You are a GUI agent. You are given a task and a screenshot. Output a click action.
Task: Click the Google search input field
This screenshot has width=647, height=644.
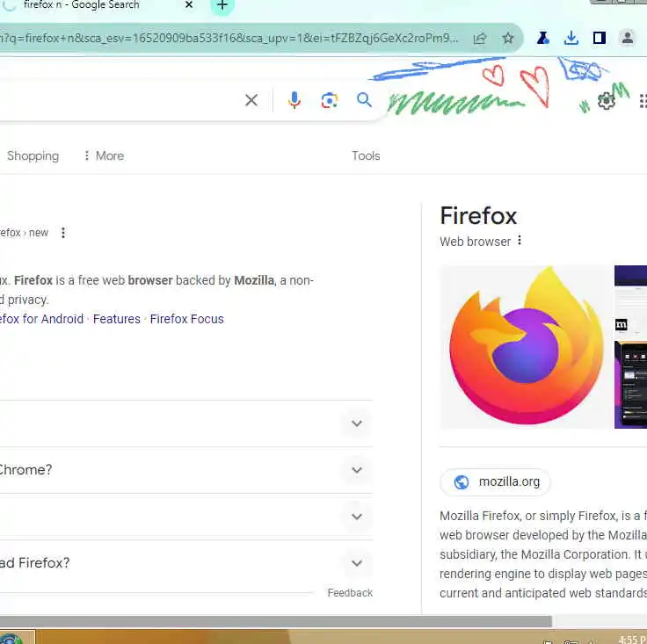tap(120, 100)
